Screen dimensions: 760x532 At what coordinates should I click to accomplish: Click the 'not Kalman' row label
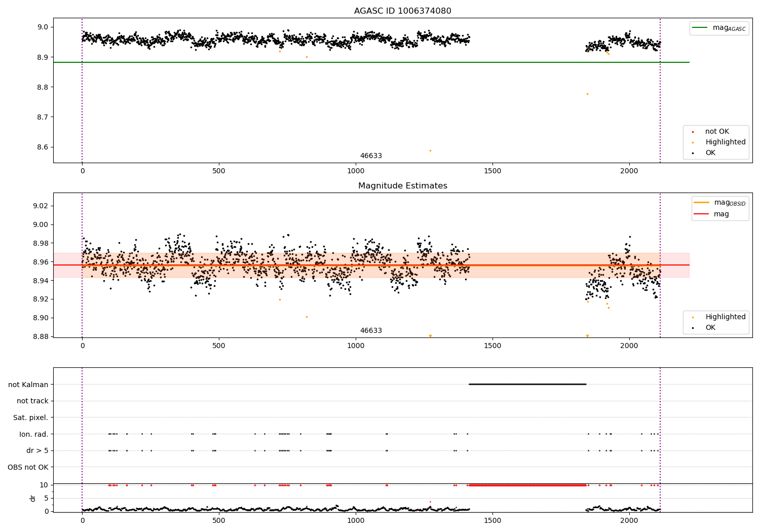28,385
